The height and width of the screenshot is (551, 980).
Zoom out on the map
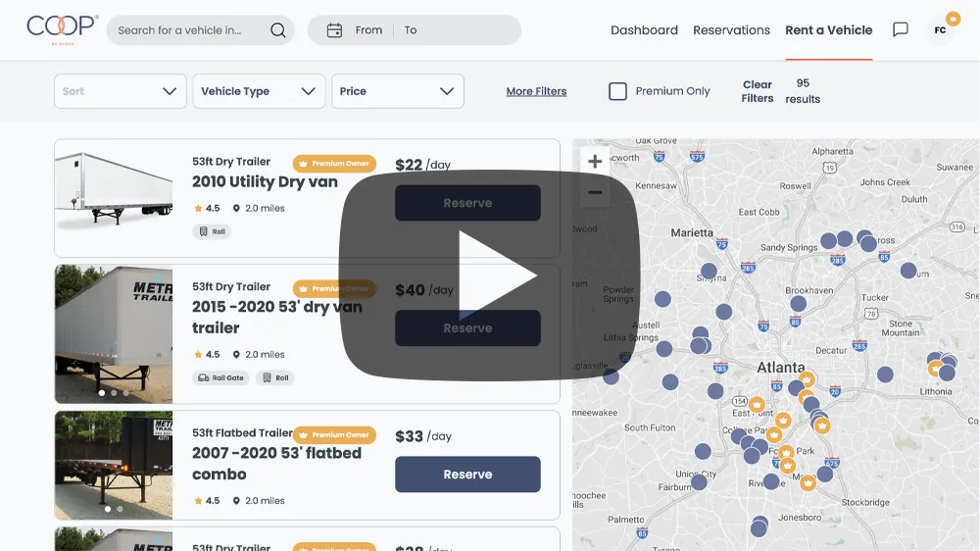(x=595, y=192)
